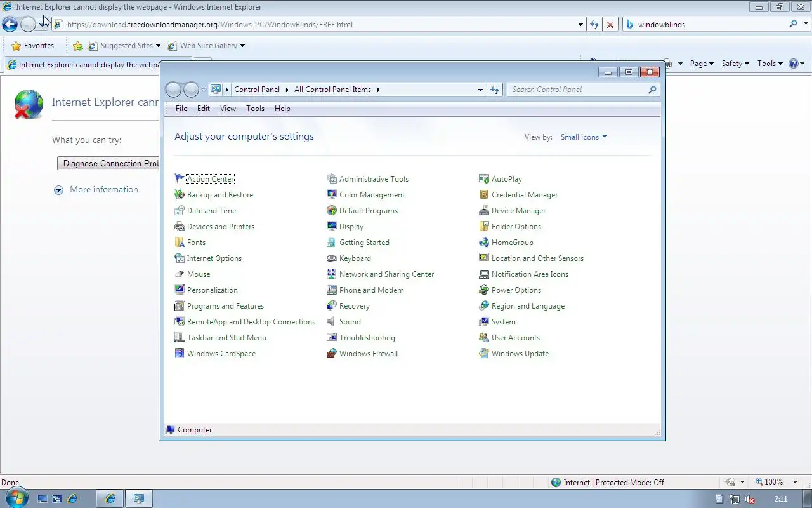The image size is (812, 508).
Task: Expand More information on the error page
Action: pos(96,190)
